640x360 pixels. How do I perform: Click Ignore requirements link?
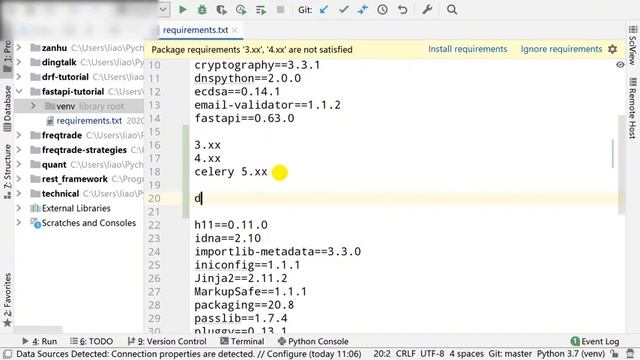click(561, 49)
